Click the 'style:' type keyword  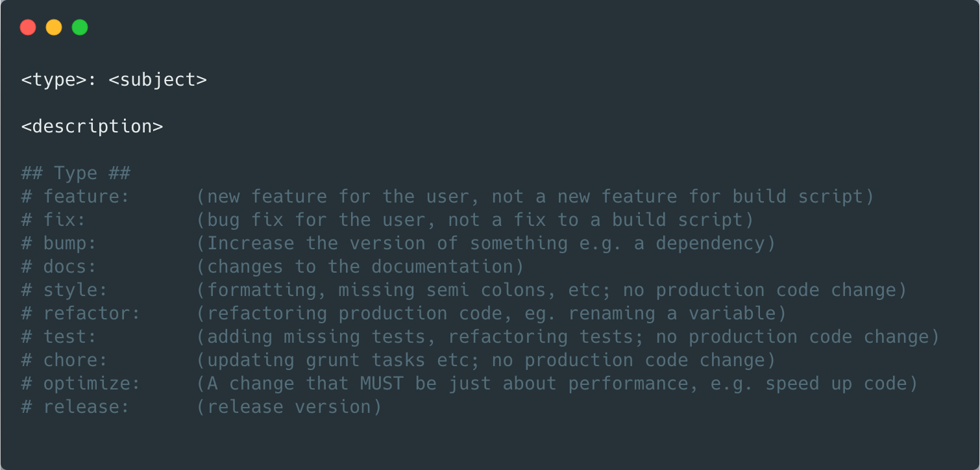coord(76,290)
